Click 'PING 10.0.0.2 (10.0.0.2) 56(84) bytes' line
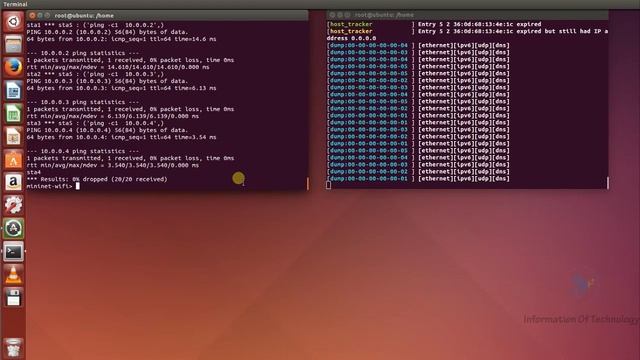 tap(107, 32)
